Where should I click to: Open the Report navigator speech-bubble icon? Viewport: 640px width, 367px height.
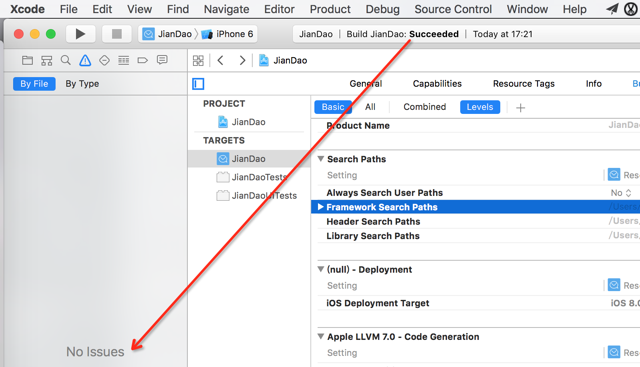162,60
